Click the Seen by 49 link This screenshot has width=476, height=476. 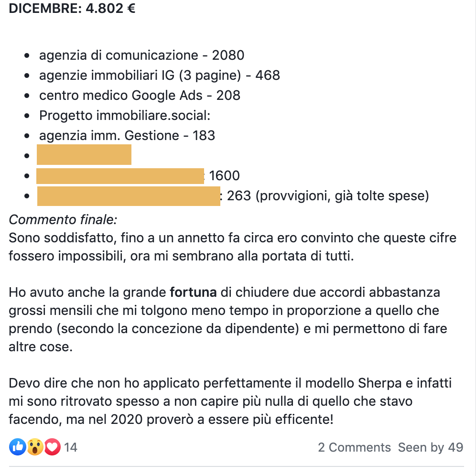pyautogui.click(x=431, y=447)
